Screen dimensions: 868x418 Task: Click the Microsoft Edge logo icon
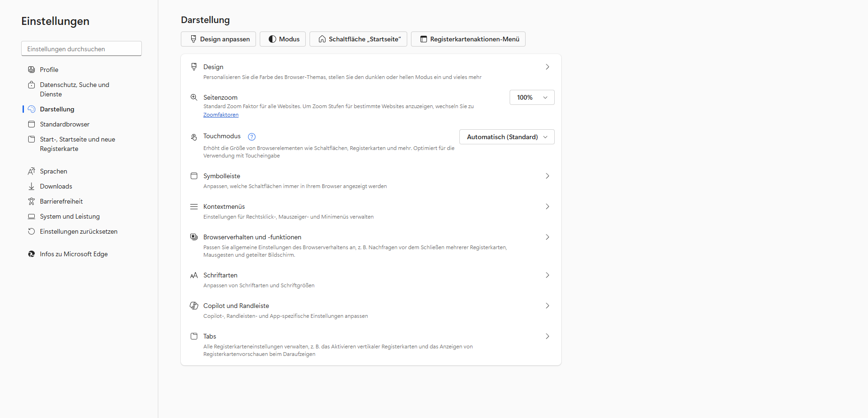pyautogui.click(x=31, y=254)
